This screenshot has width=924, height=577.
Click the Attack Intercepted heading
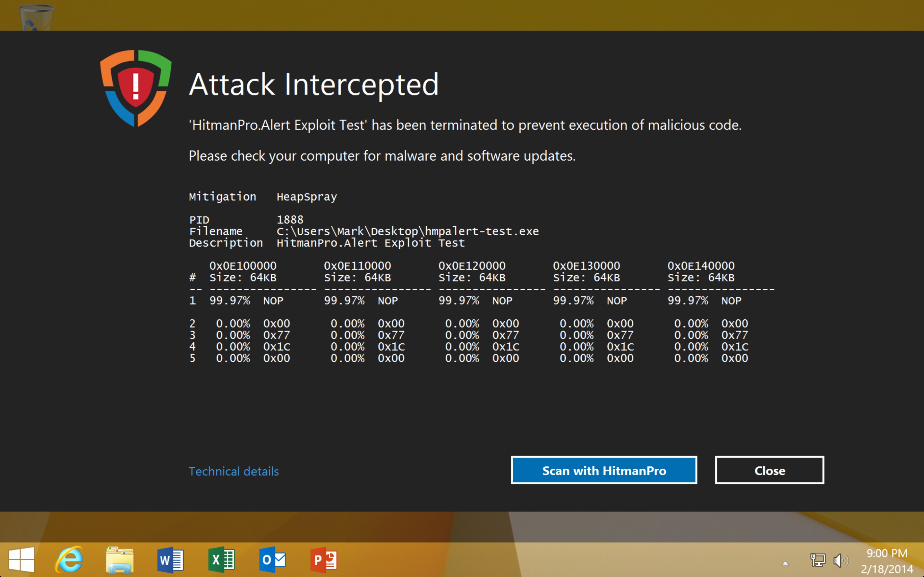point(313,84)
